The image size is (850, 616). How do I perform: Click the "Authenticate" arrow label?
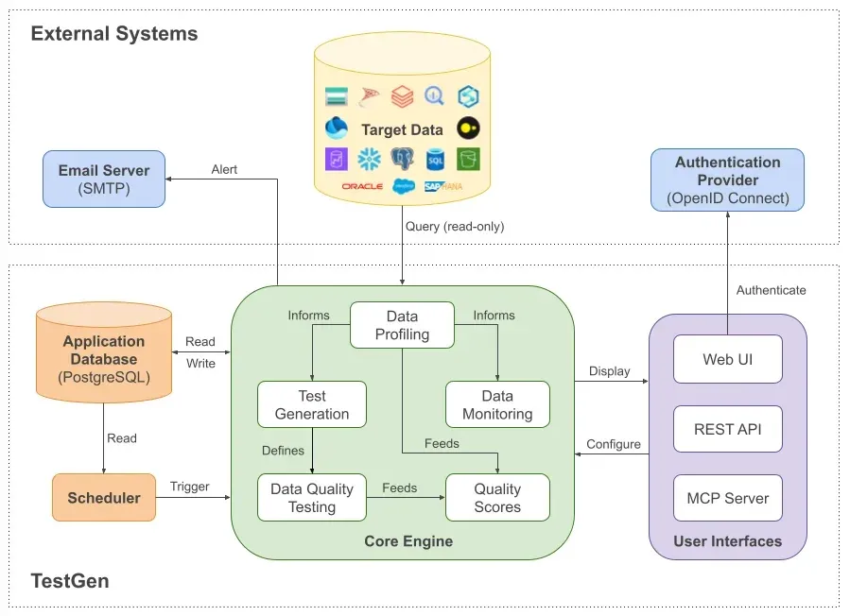click(771, 290)
